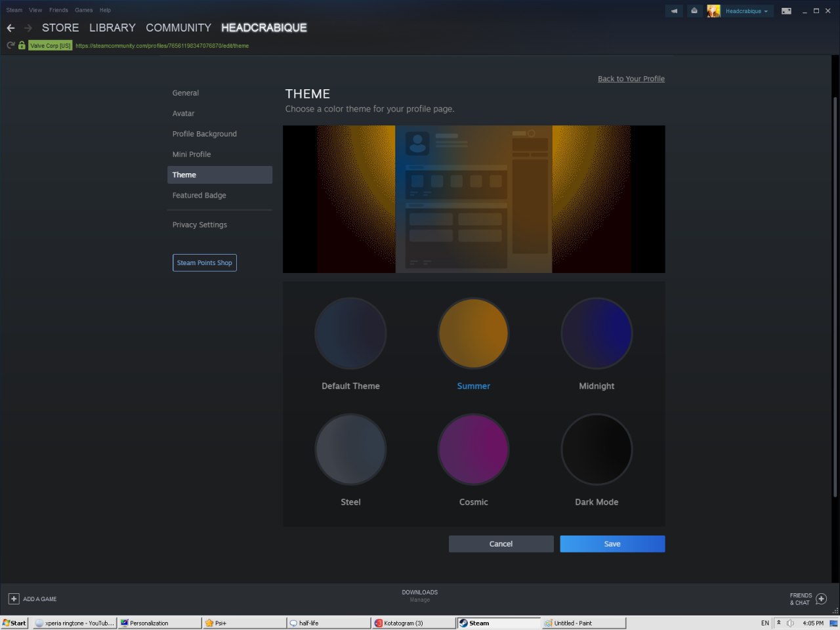Click the 4:05 PM clock
This screenshot has height=630, width=840.
pos(813,623)
